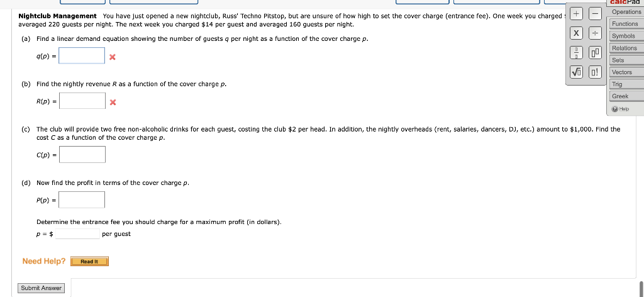Click the Submit Answer button
This screenshot has width=644, height=297.
point(41,288)
